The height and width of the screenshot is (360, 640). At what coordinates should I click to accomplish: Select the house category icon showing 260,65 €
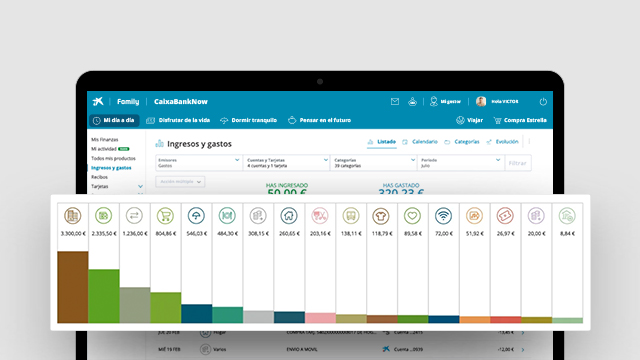click(x=289, y=216)
